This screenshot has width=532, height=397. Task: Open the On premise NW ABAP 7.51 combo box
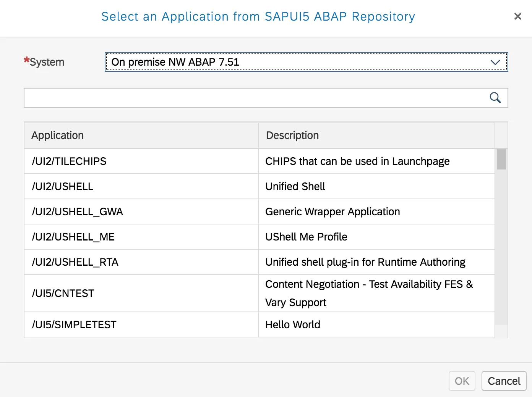pyautogui.click(x=298, y=62)
